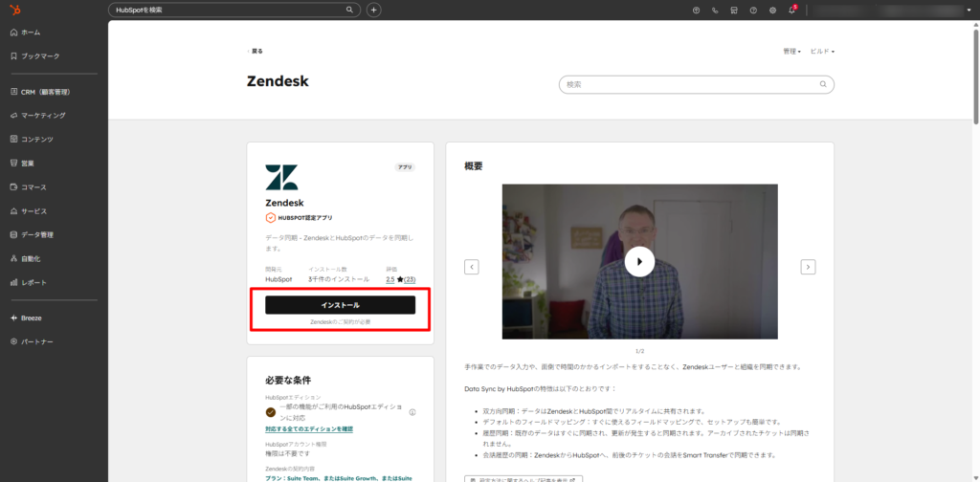Show next slide in the 概要 carousel
Viewport: 980px width, 482px height.
click(808, 267)
